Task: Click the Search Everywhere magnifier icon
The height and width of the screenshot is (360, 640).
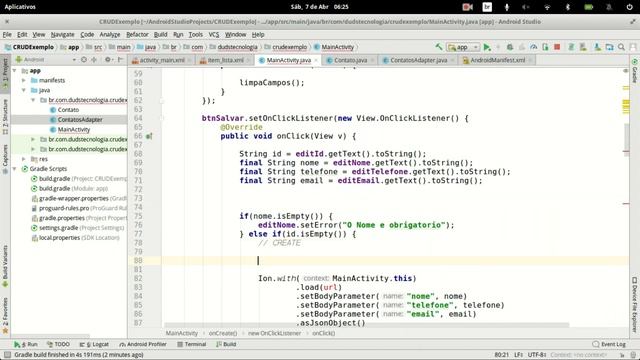Action: pyautogui.click(x=621, y=47)
